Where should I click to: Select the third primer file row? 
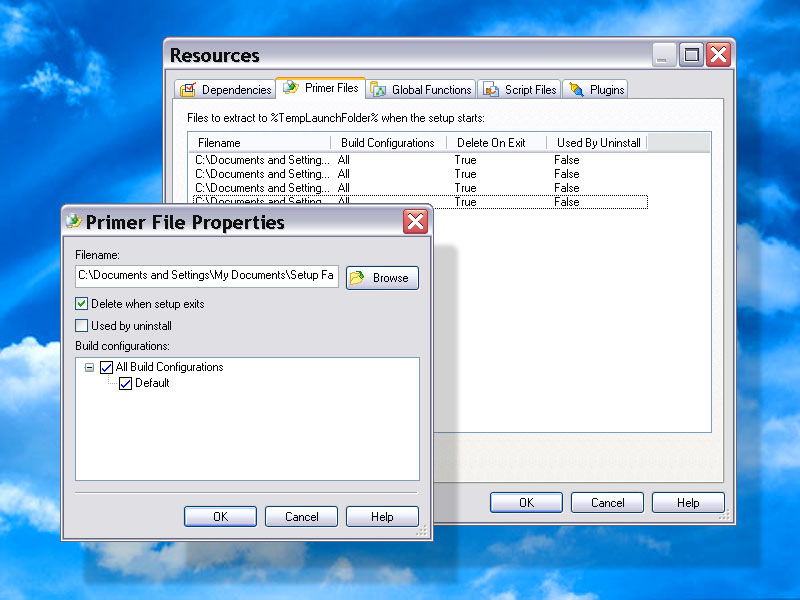tap(420, 188)
